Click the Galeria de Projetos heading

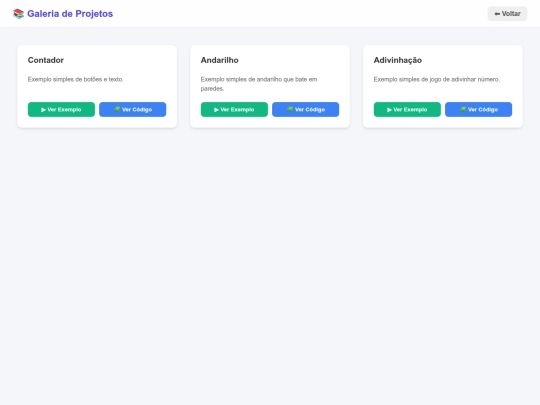(x=70, y=14)
